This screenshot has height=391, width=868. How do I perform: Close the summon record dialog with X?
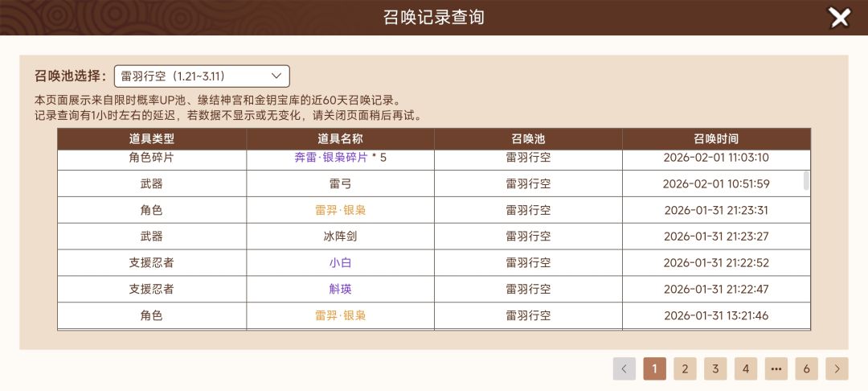[x=839, y=18]
